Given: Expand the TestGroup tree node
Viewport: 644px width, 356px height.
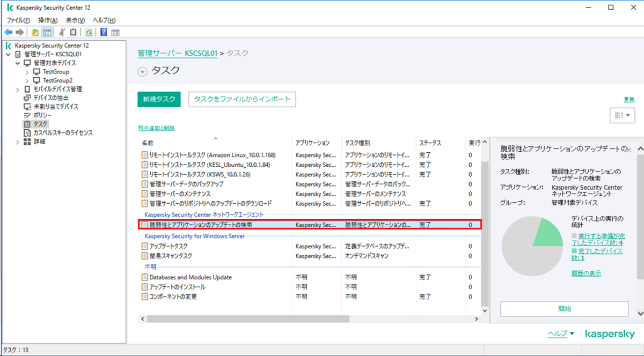Looking at the screenshot, I should 27,72.
